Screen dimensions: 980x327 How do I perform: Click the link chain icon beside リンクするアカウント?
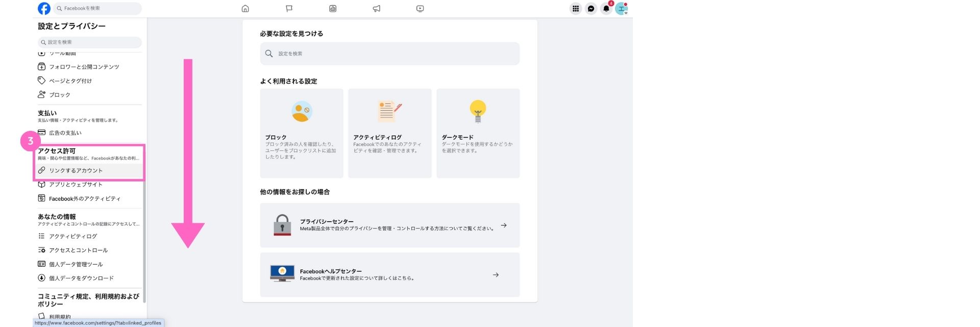tap(42, 170)
